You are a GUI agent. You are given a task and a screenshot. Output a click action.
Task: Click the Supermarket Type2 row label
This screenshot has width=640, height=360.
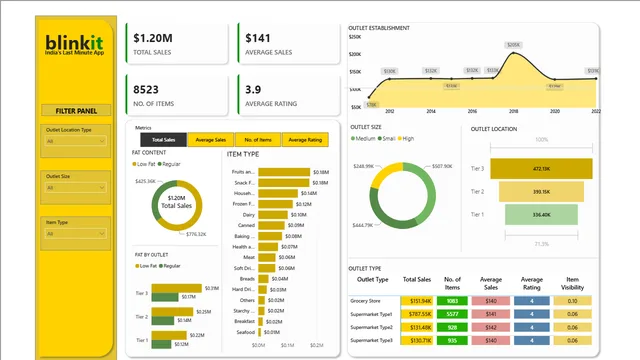pos(371,327)
